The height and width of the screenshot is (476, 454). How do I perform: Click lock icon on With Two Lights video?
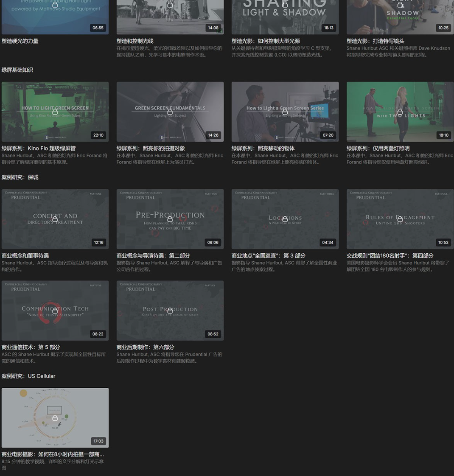400,112
